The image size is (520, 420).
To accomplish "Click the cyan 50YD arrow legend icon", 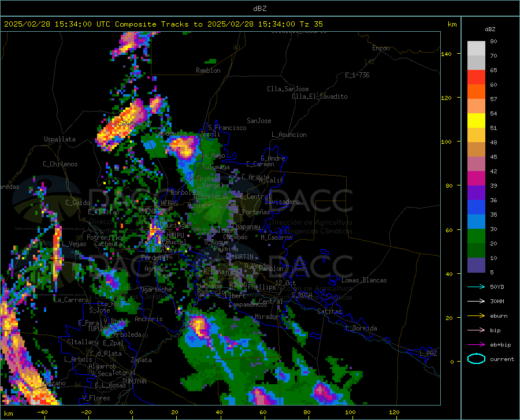I will (x=476, y=287).
